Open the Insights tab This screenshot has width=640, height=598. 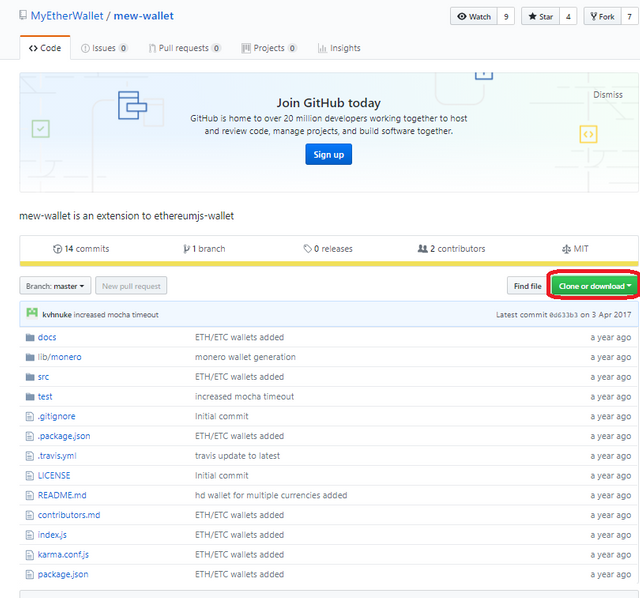point(339,48)
